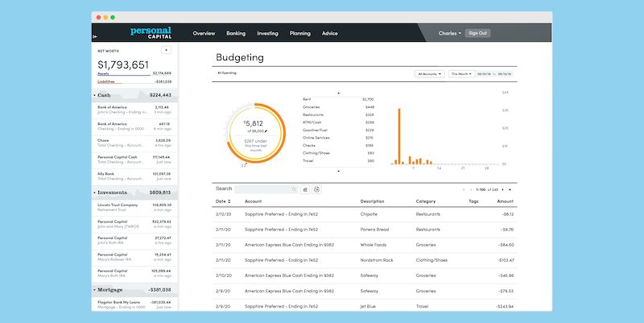The image size is (644, 323).
Task: Collapse the Cash accounts section
Action: click(95, 95)
